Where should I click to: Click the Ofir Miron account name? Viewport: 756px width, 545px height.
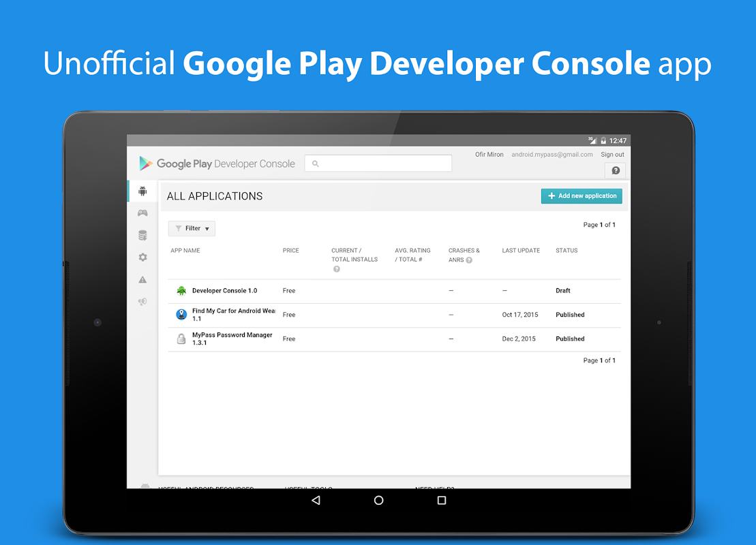coord(489,155)
